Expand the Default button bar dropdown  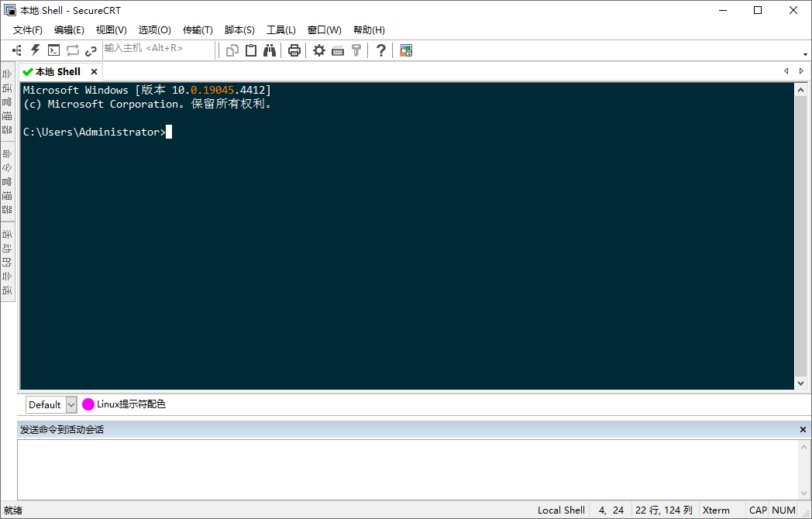click(x=71, y=404)
